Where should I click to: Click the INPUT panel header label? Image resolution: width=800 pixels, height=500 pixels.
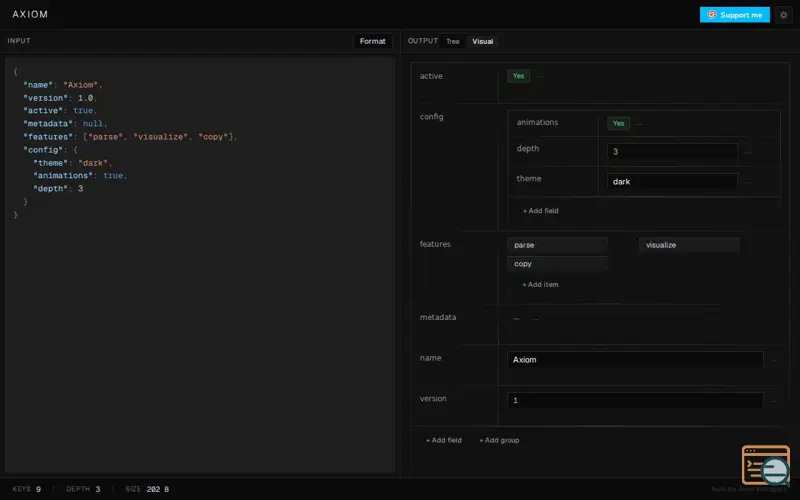click(19, 41)
